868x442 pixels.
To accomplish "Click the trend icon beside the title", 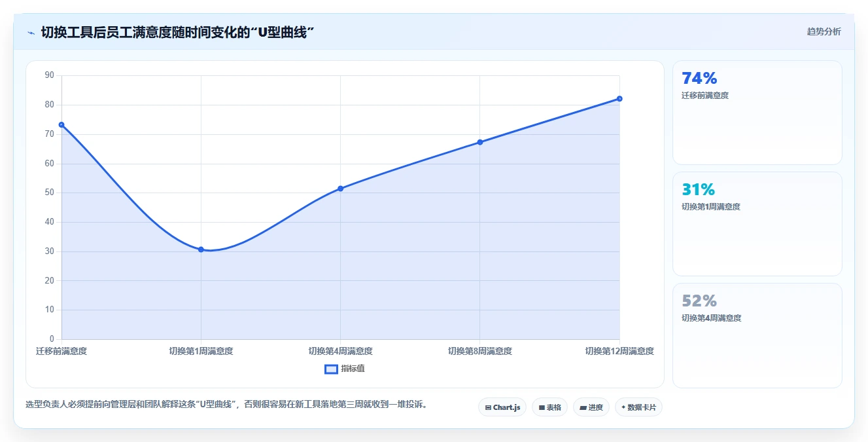I will (31, 33).
